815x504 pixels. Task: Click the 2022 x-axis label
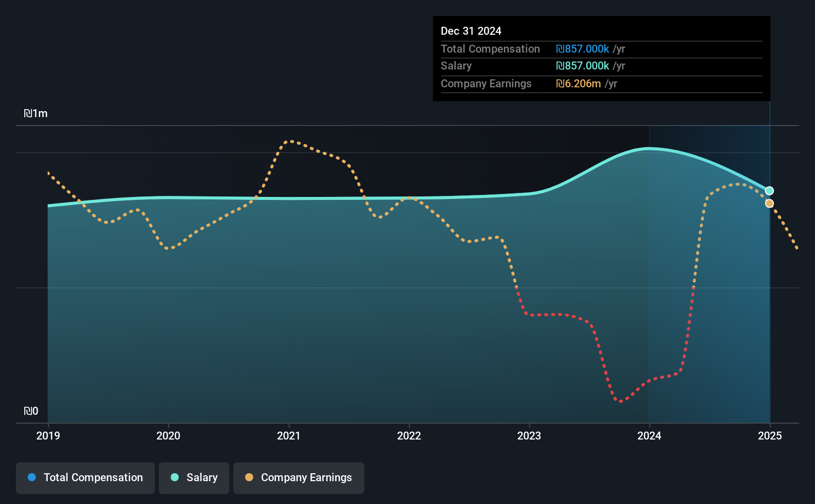coord(409,436)
